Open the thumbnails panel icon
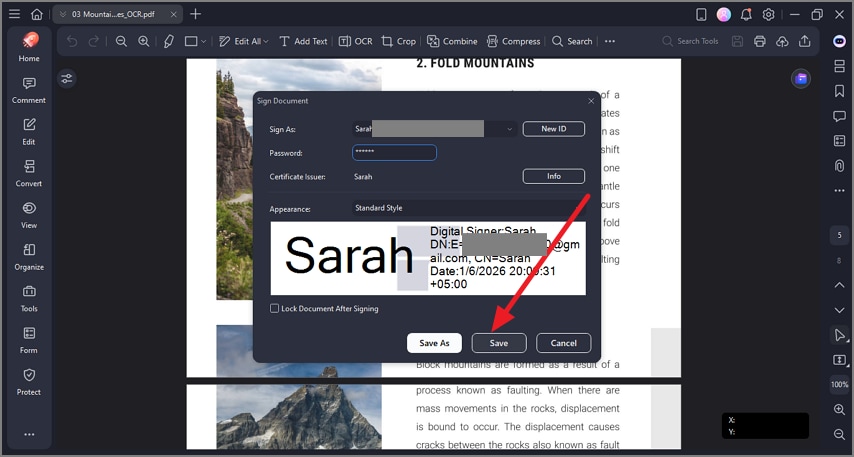The image size is (854, 457). [x=839, y=66]
